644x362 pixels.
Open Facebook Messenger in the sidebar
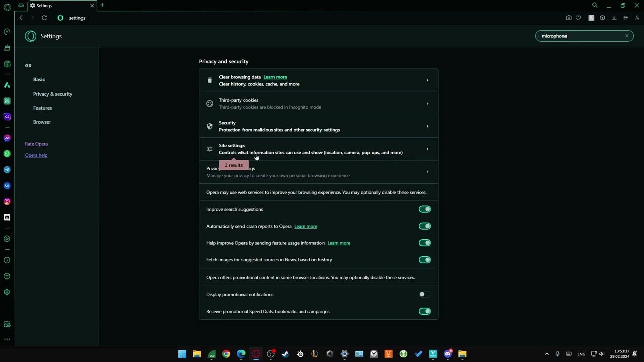7,138
